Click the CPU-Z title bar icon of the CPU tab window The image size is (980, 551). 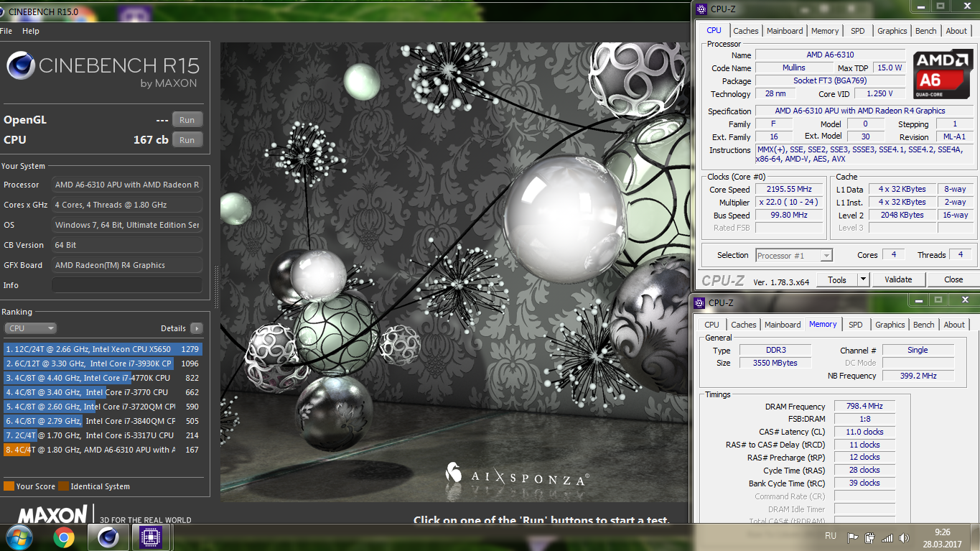[700, 9]
